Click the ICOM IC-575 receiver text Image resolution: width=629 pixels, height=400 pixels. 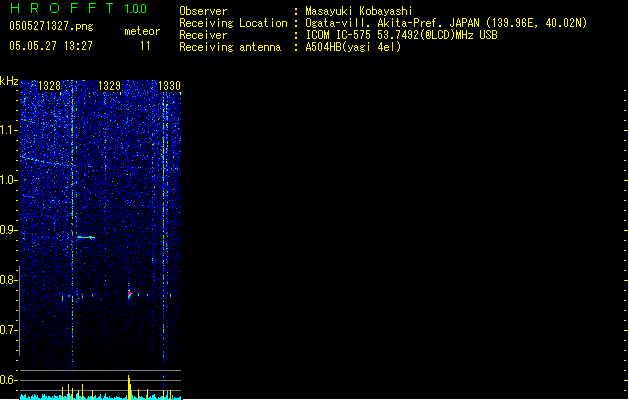pyautogui.click(x=402, y=35)
